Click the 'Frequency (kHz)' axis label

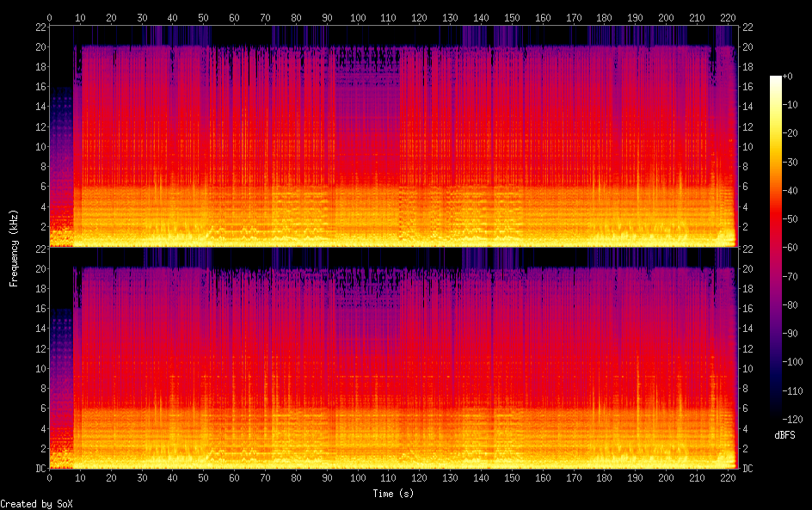tap(14, 248)
